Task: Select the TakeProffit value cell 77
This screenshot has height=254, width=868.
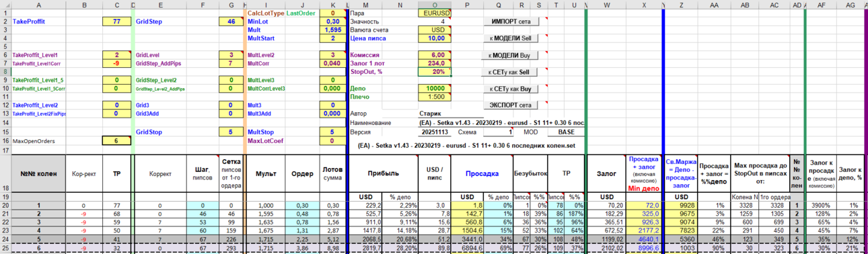Action: click(x=116, y=22)
